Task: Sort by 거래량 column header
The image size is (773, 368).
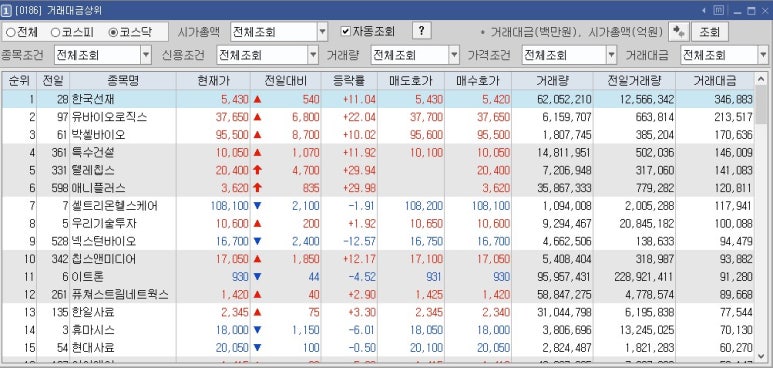Action: (x=552, y=81)
